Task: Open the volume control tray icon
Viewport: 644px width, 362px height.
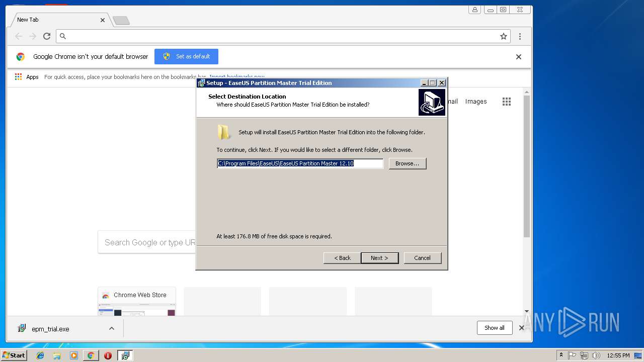Action: 596,355
